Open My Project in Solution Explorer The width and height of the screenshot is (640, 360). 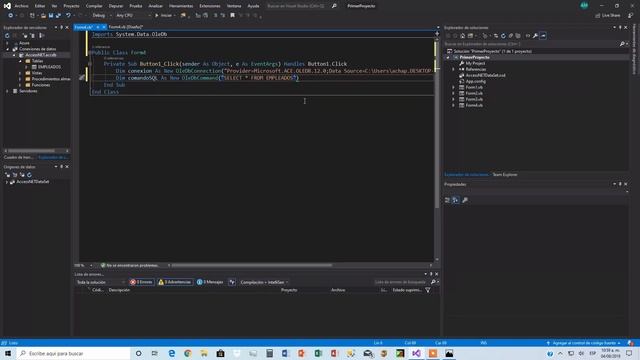pos(476,64)
